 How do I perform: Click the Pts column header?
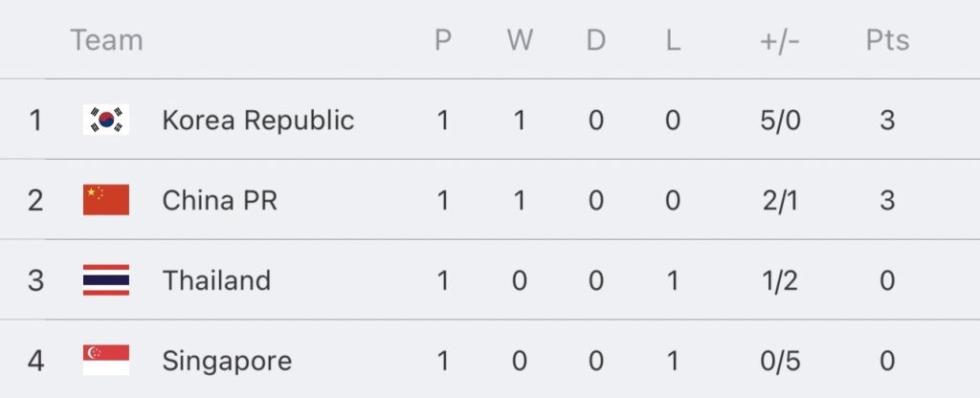coord(887,40)
